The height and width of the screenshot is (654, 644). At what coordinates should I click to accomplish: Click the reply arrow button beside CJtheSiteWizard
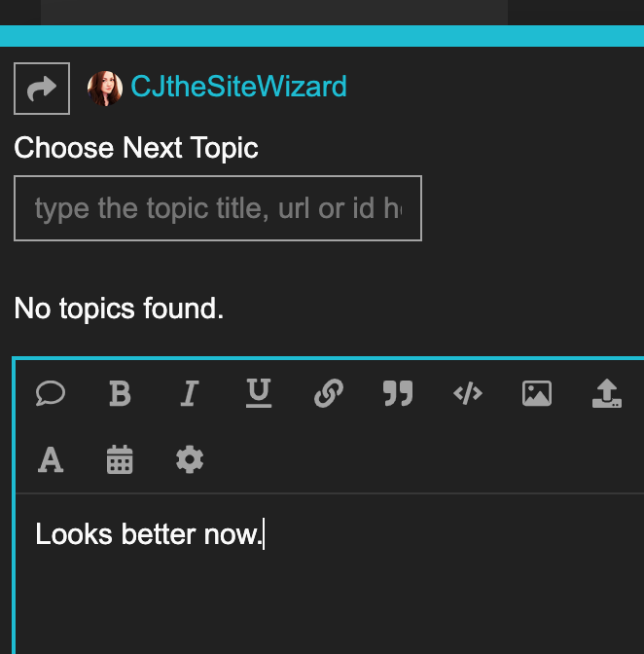(x=42, y=89)
